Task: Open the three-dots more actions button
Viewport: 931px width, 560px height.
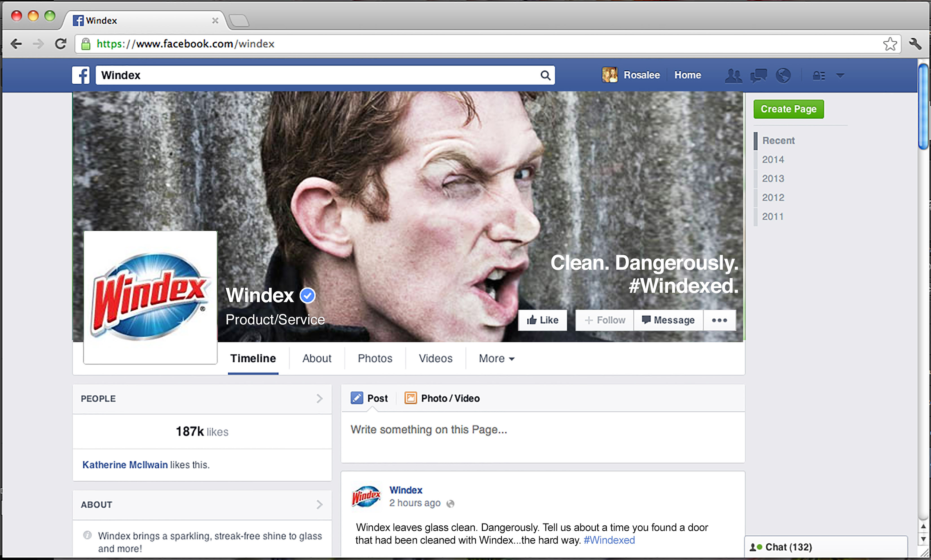Action: (x=719, y=320)
